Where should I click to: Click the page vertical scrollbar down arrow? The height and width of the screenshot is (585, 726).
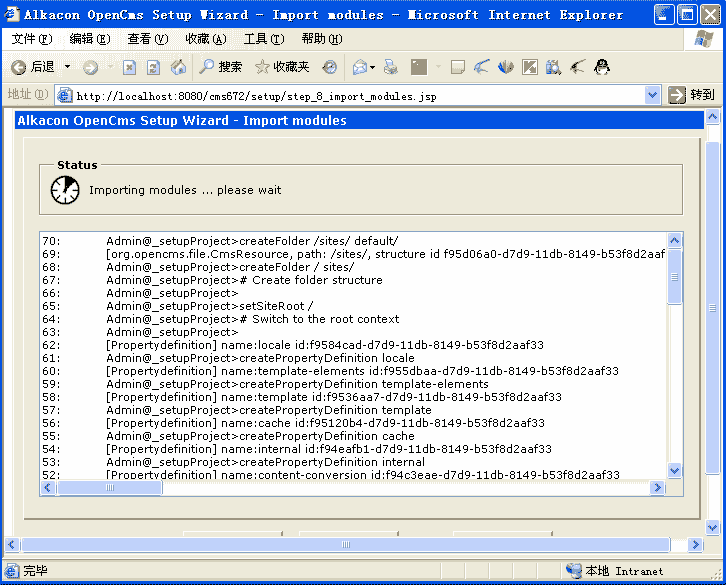tap(713, 527)
